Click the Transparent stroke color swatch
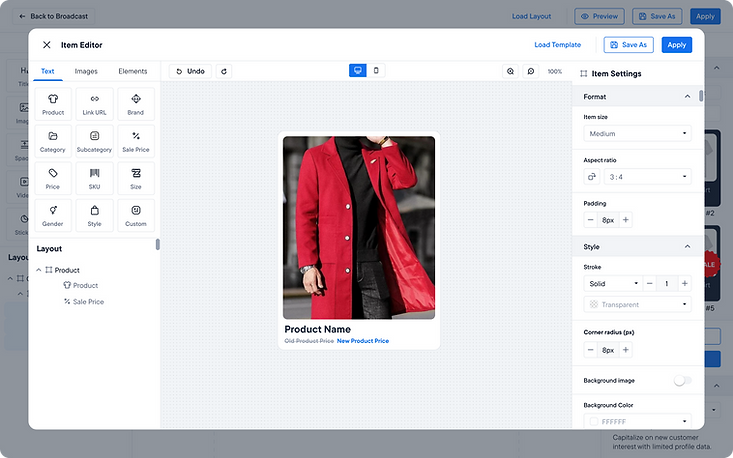The image size is (733, 458). point(594,304)
